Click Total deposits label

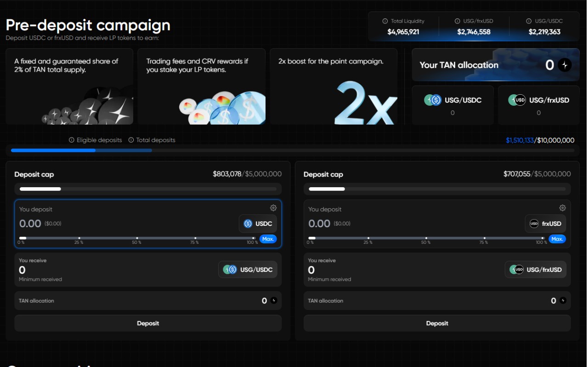[156, 140]
